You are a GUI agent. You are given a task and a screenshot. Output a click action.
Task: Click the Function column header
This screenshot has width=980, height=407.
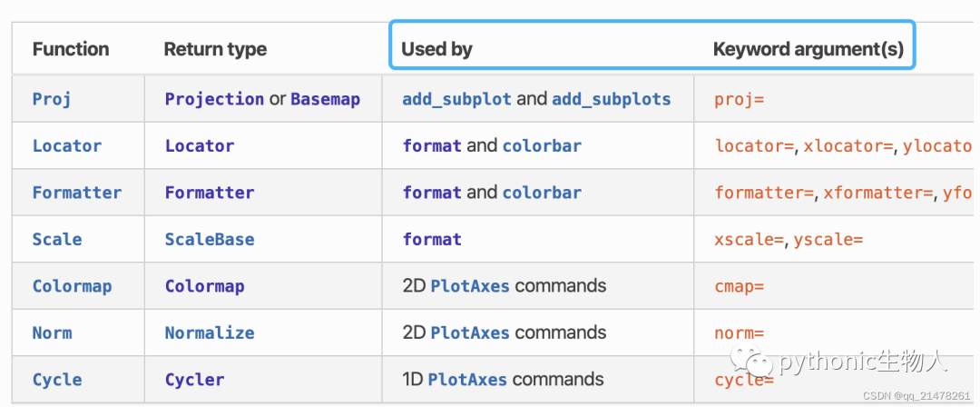[71, 49]
